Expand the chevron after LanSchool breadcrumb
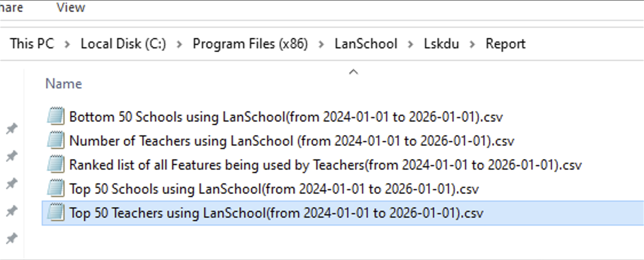Screen dimensions: 644x260 411,44
